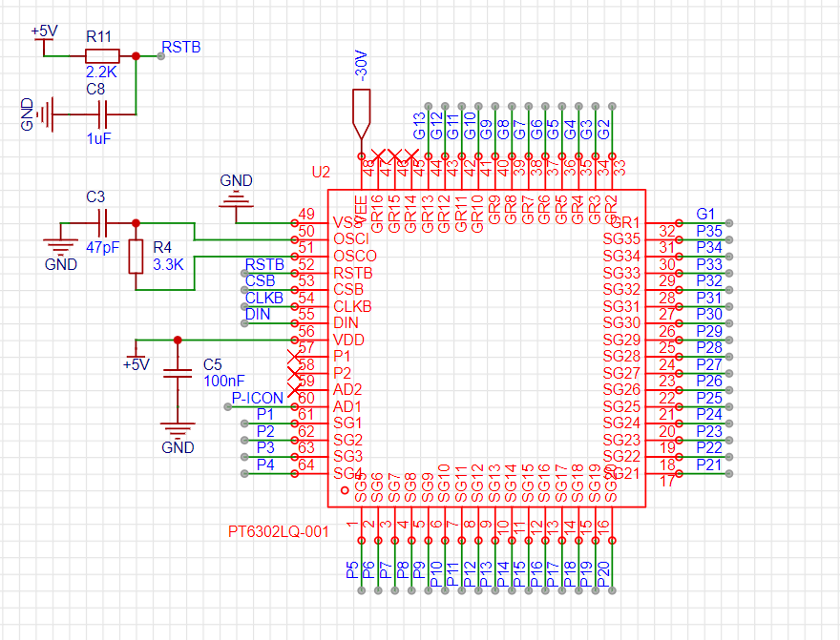
Task: Select capacitor C8 symbol
Action: pyautogui.click(x=103, y=114)
